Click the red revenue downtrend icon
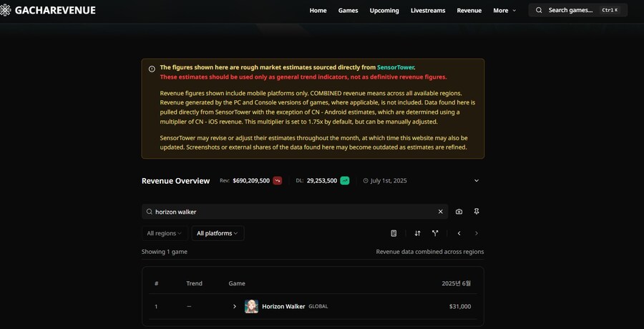 click(277, 181)
